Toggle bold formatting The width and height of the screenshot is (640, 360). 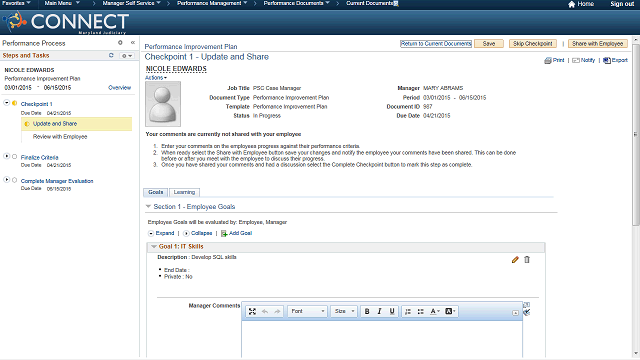(x=367, y=311)
